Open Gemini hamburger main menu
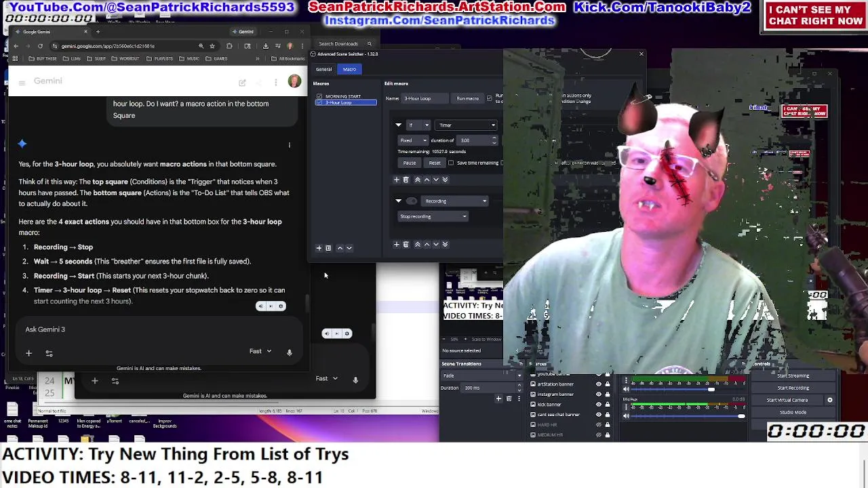Viewport: 868px width, 488px height. (22, 82)
